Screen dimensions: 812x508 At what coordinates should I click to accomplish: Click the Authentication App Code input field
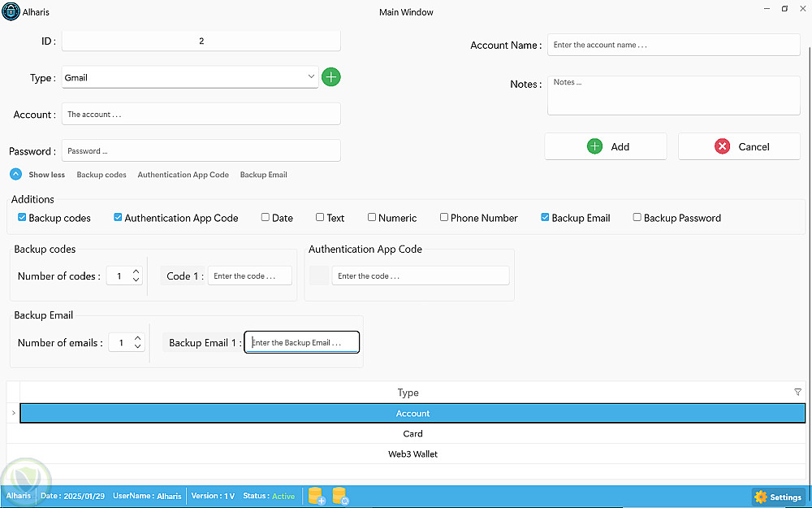click(x=421, y=276)
